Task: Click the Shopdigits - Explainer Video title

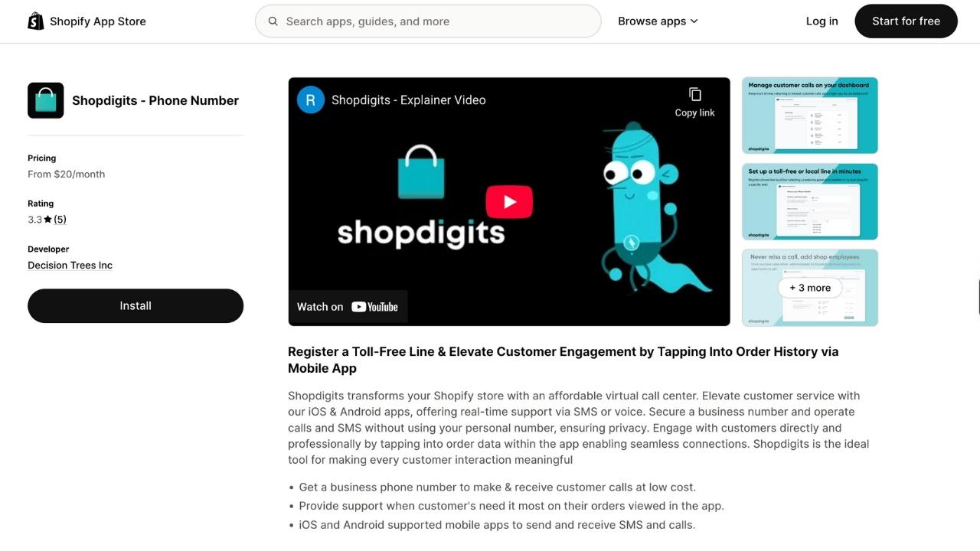Action: click(408, 99)
